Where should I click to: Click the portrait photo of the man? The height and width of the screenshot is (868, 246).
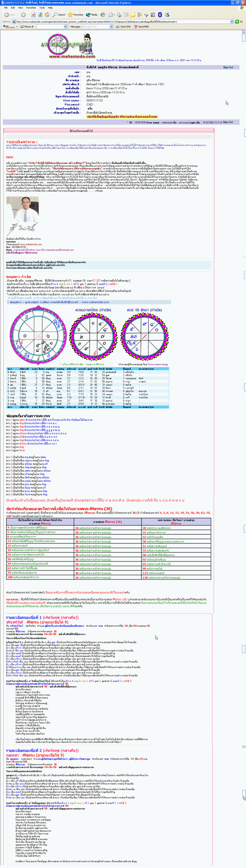click(23, 210)
